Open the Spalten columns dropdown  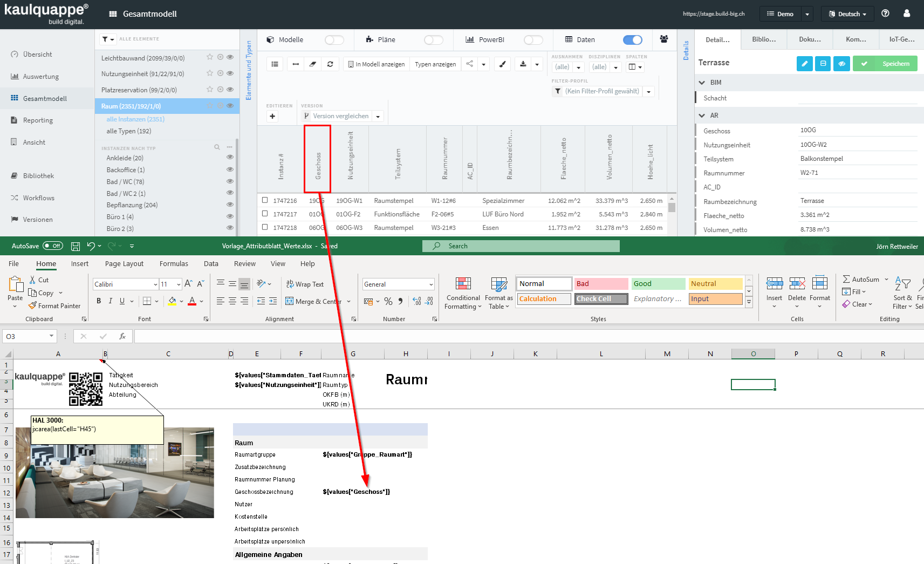pyautogui.click(x=635, y=67)
